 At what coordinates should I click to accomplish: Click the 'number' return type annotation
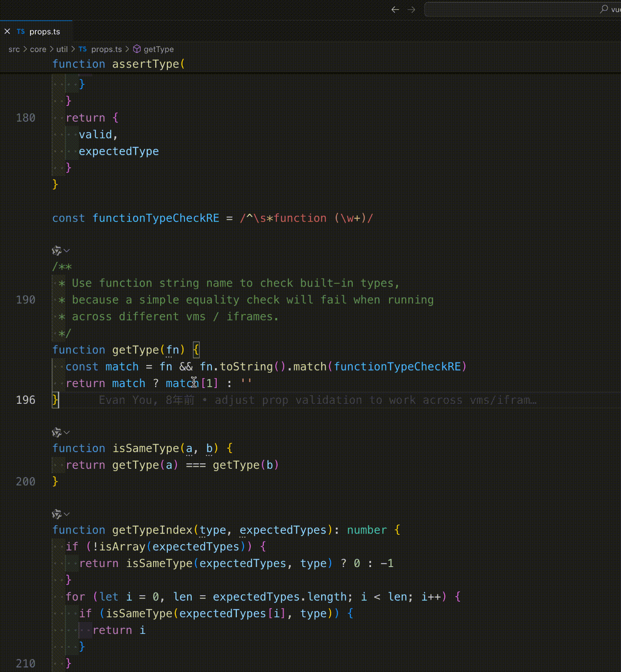(367, 530)
